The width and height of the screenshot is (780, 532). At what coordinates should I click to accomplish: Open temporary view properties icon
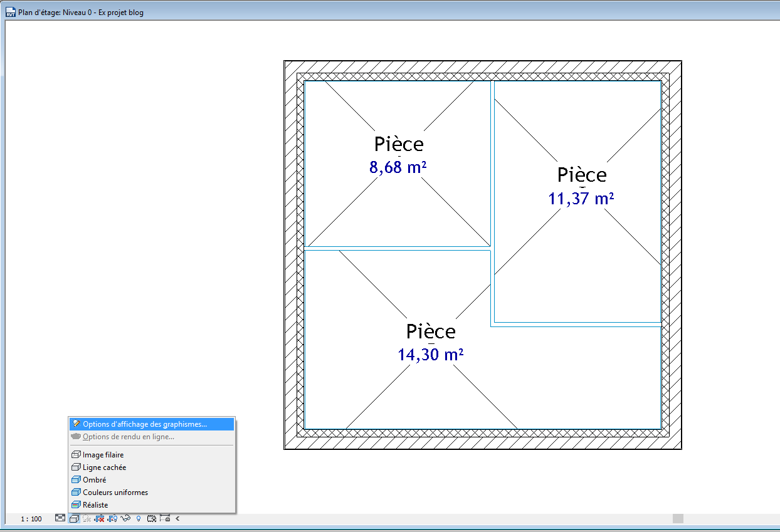click(152, 518)
